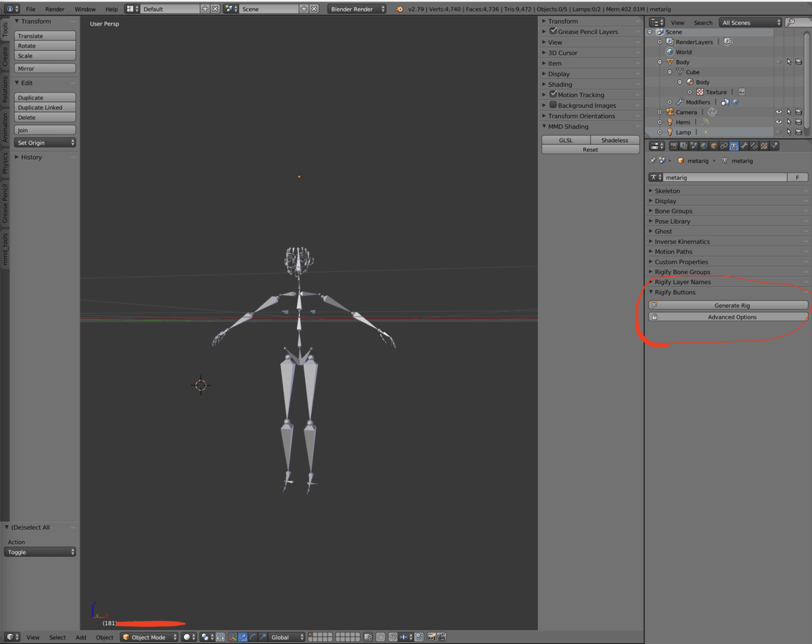Click the Translate button
Image resolution: width=812 pixels, height=644 pixels.
pyautogui.click(x=45, y=36)
